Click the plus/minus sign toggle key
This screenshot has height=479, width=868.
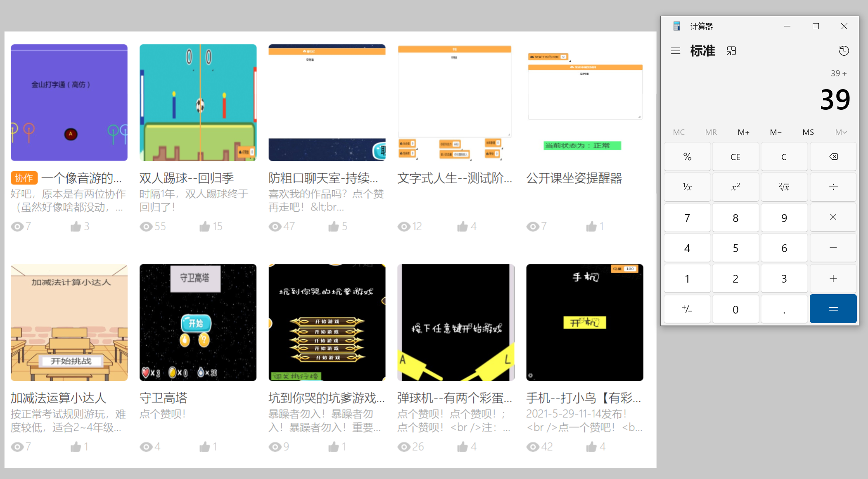click(x=687, y=309)
